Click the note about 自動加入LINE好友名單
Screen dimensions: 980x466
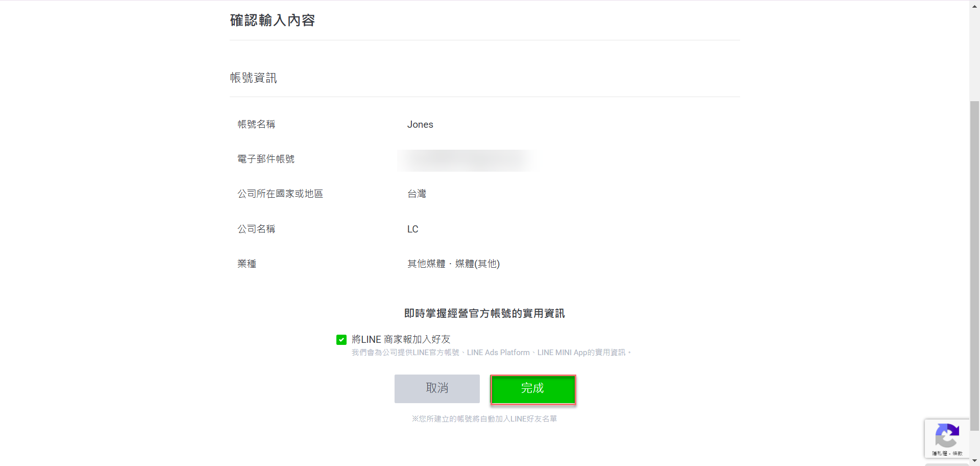click(484, 419)
